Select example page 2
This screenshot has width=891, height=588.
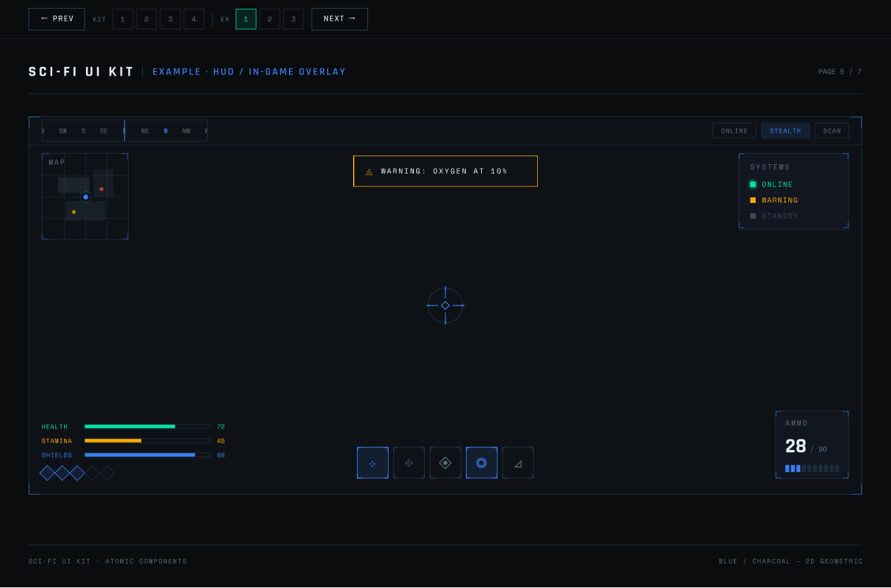tap(270, 19)
